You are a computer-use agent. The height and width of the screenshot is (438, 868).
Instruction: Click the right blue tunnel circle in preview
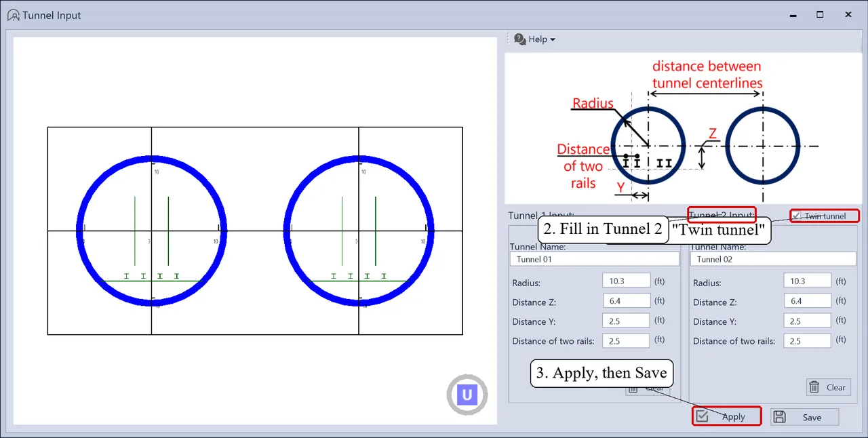tap(359, 231)
